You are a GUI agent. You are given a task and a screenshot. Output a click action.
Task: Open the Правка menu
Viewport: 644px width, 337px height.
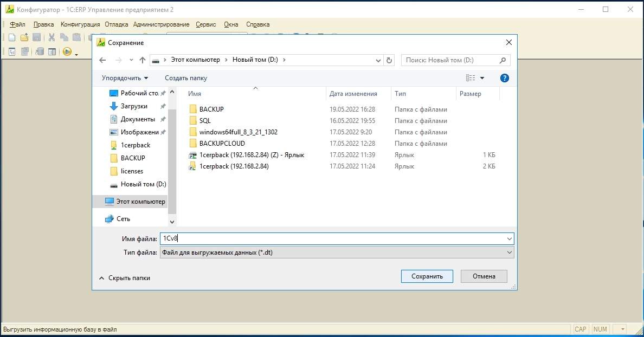coord(43,24)
